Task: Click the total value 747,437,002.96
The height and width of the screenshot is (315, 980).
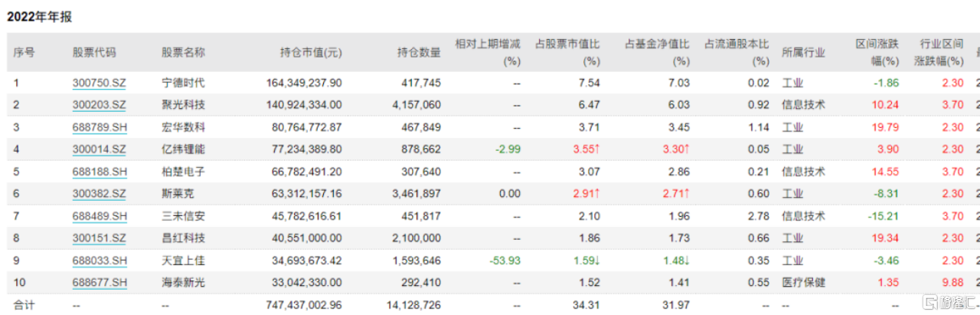Action: (x=305, y=304)
